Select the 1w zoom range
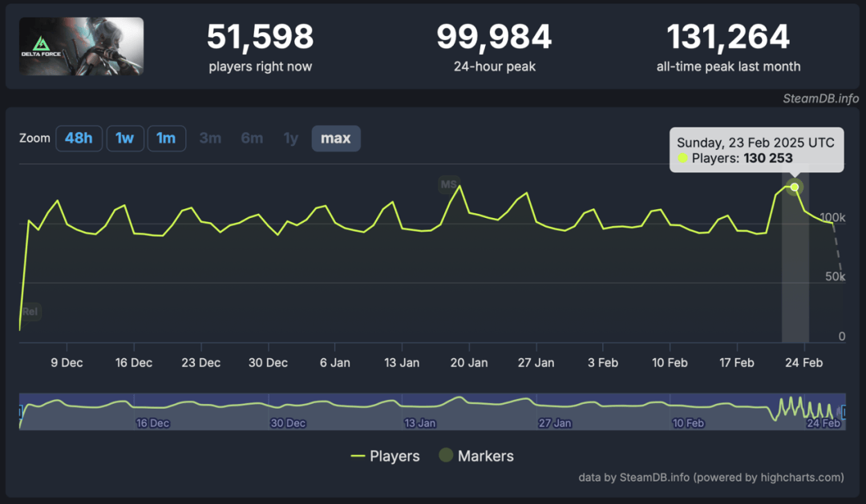The width and height of the screenshot is (866, 504). pos(125,138)
